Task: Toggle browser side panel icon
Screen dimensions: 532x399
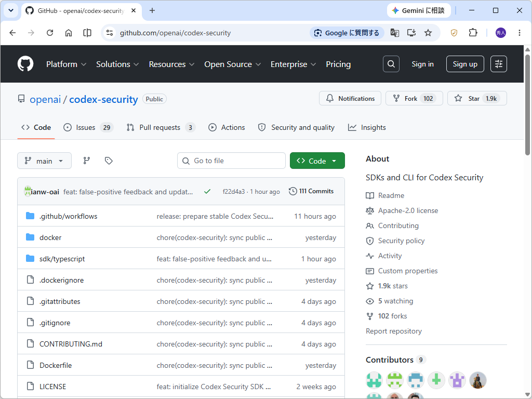Action: (87, 33)
